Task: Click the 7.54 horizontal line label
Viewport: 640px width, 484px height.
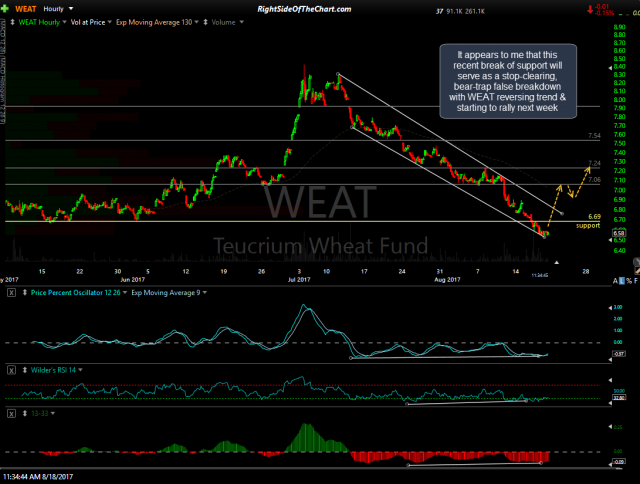Action: click(x=594, y=135)
